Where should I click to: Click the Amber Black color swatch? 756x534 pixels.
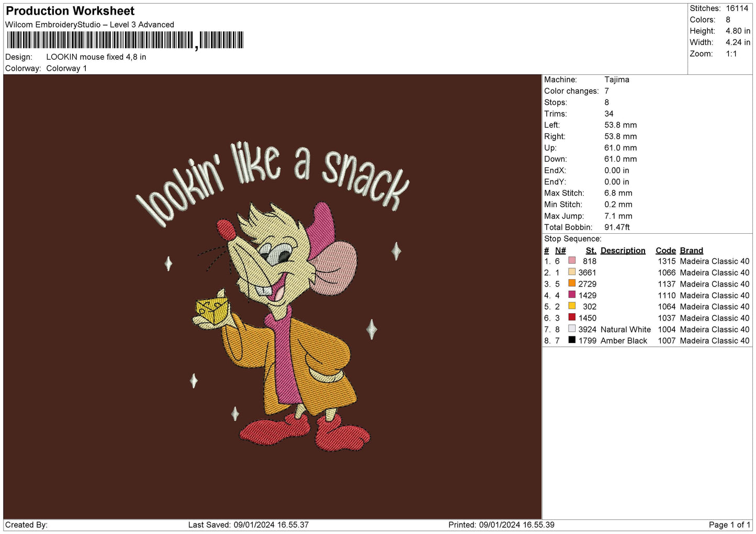(x=572, y=340)
